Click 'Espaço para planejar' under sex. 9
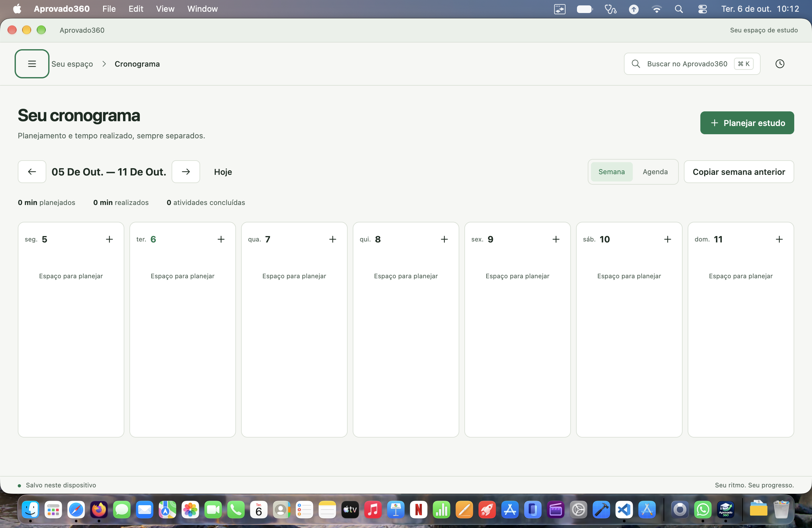812x528 pixels. (517, 276)
